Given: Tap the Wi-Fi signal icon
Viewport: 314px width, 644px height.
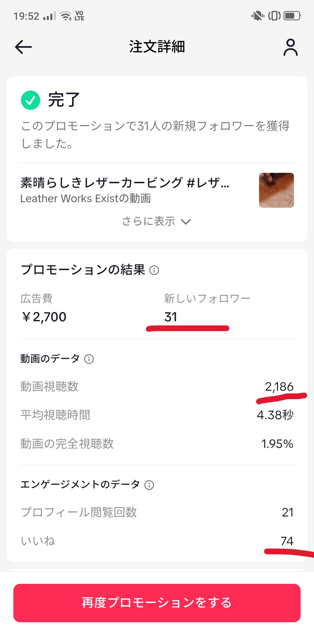Looking at the screenshot, I should point(66,16).
